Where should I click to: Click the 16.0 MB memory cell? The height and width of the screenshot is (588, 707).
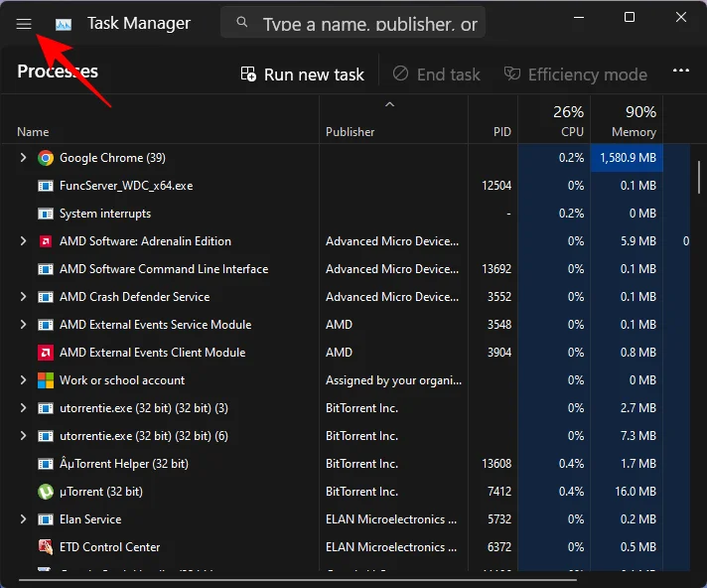click(x=636, y=491)
